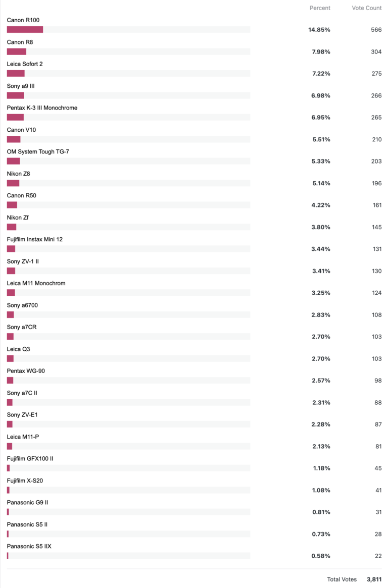The width and height of the screenshot is (388, 588).
Task: Click the Percent column header
Action: [x=320, y=8]
